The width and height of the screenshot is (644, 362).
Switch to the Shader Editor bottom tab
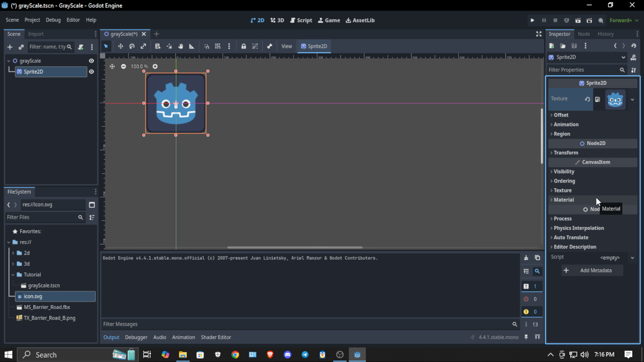click(216, 337)
